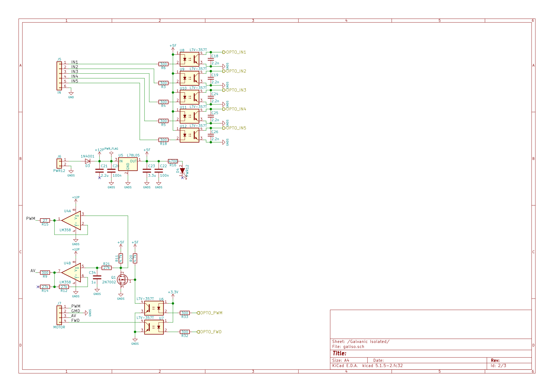Select the U12 optocoupler symbol

[189, 135]
